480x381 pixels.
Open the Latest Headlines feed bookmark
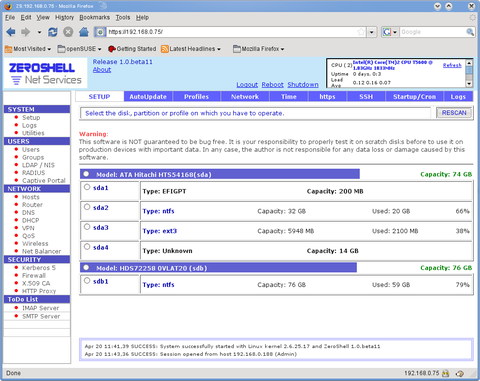[x=191, y=49]
